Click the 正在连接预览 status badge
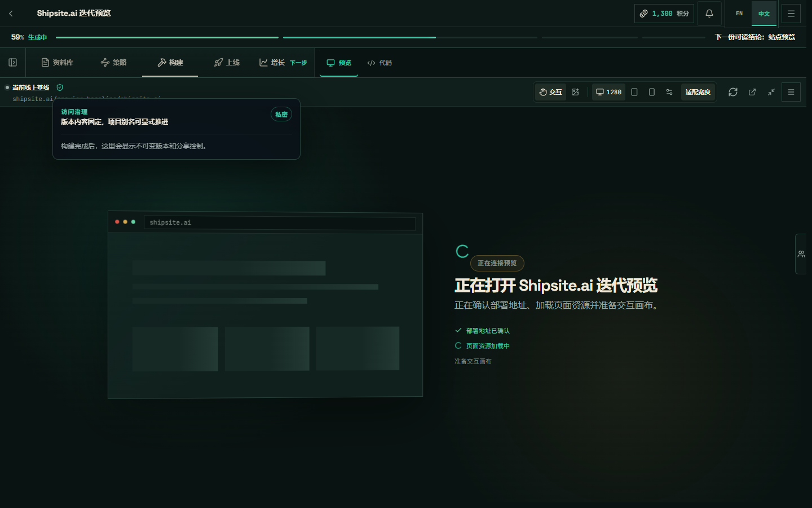The image size is (812, 508). 497,263
